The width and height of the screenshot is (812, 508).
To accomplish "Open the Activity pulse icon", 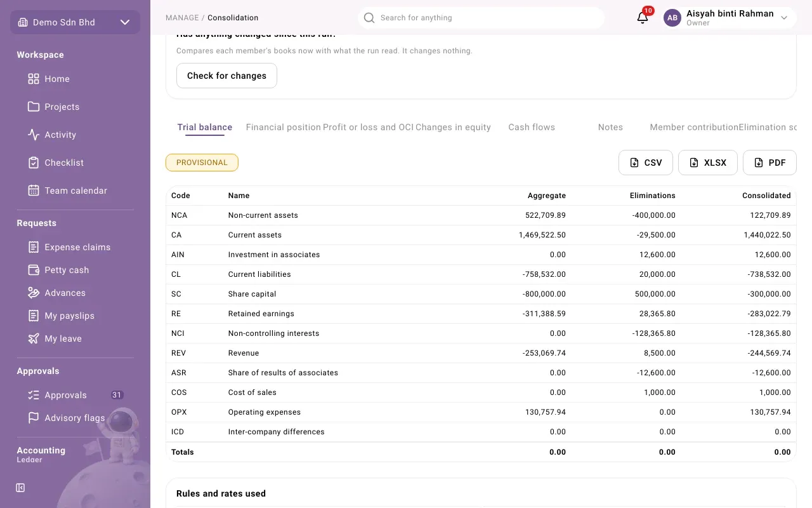I will pos(34,135).
